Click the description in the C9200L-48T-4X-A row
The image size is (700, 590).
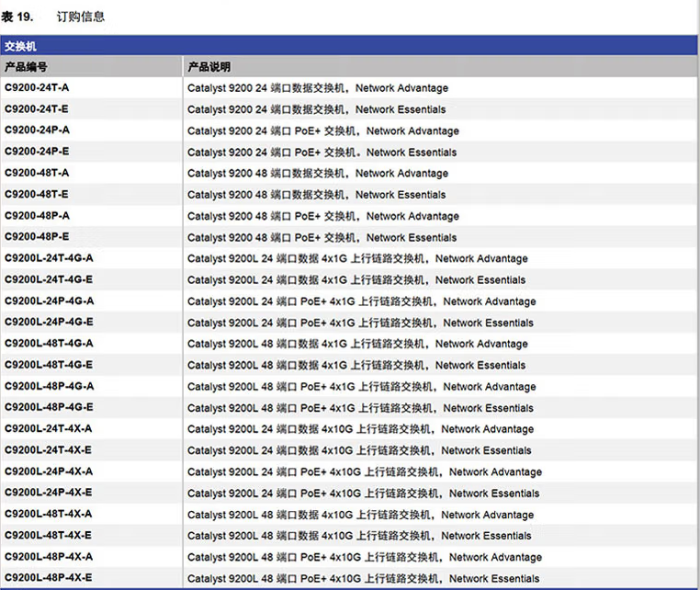(x=360, y=515)
